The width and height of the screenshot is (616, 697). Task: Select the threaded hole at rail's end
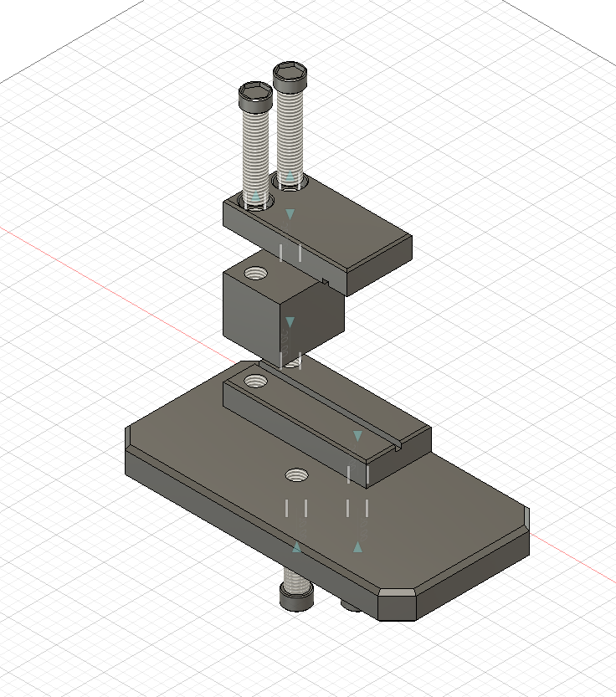click(255, 381)
